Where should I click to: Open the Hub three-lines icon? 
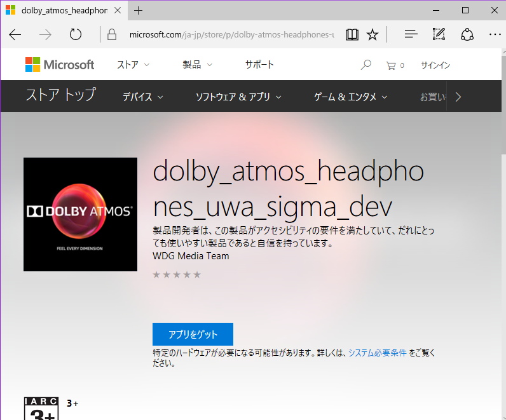(411, 34)
